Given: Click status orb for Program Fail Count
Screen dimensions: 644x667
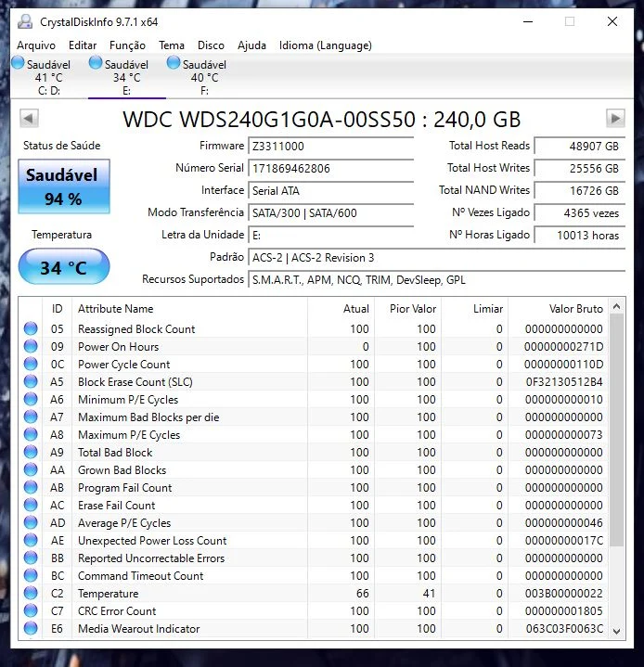Looking at the screenshot, I should tap(31, 487).
